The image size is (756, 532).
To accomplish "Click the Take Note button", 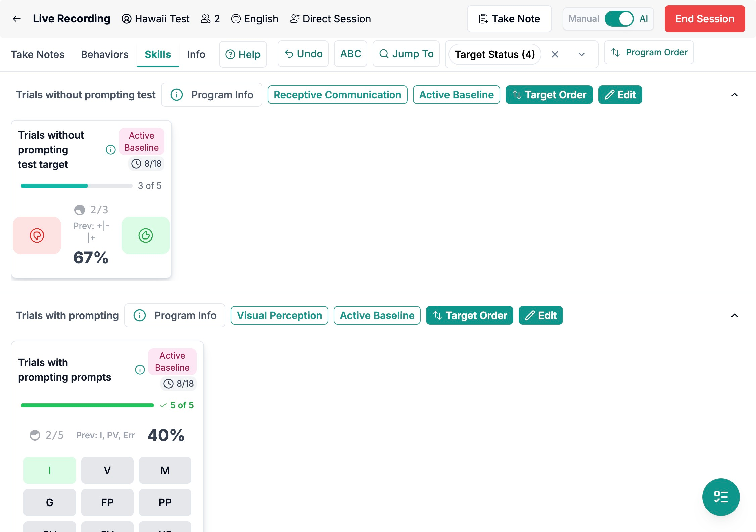I will pyautogui.click(x=509, y=19).
